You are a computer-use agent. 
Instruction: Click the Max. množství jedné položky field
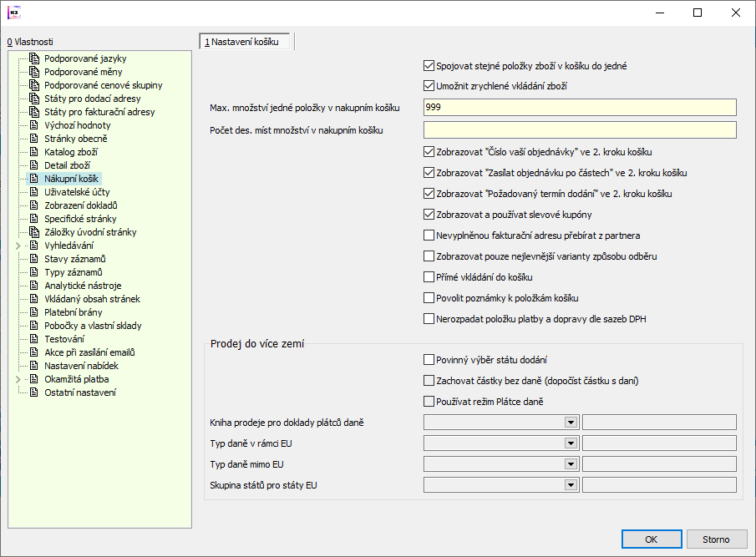click(580, 108)
